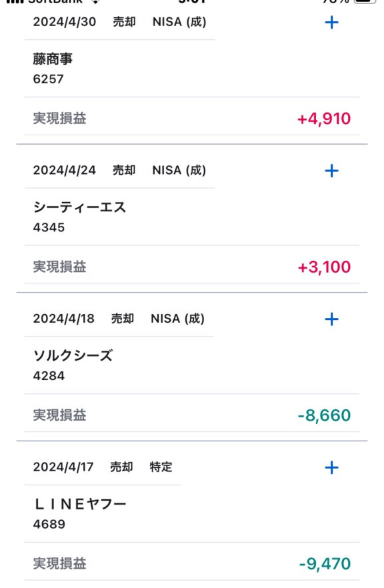Tap 実現損益 label in ソルクシーズ row
Viewport: 384px width, 588px height.
(59, 415)
